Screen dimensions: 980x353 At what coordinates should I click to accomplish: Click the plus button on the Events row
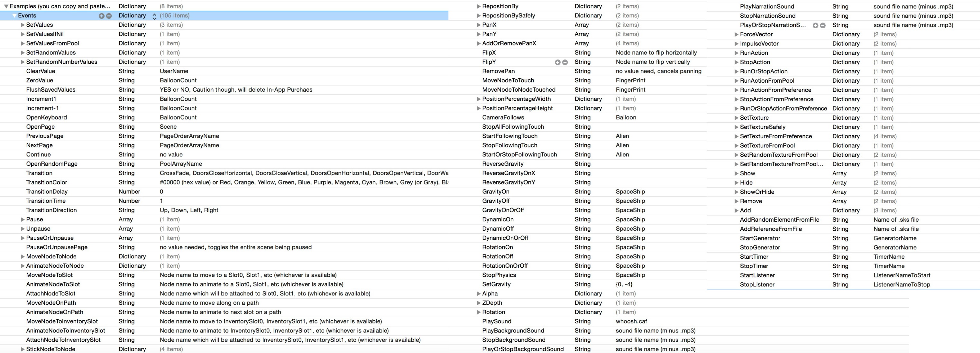coord(102,16)
